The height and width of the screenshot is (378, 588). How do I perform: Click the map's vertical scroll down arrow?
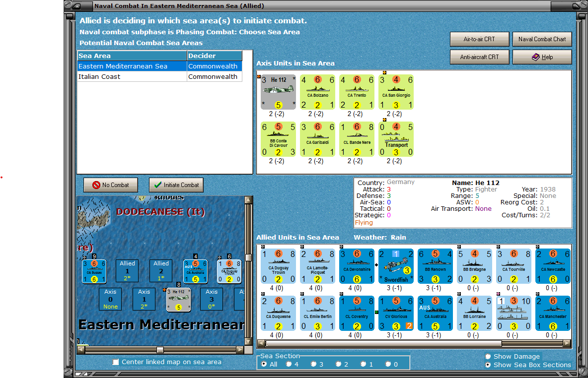pyautogui.click(x=248, y=342)
